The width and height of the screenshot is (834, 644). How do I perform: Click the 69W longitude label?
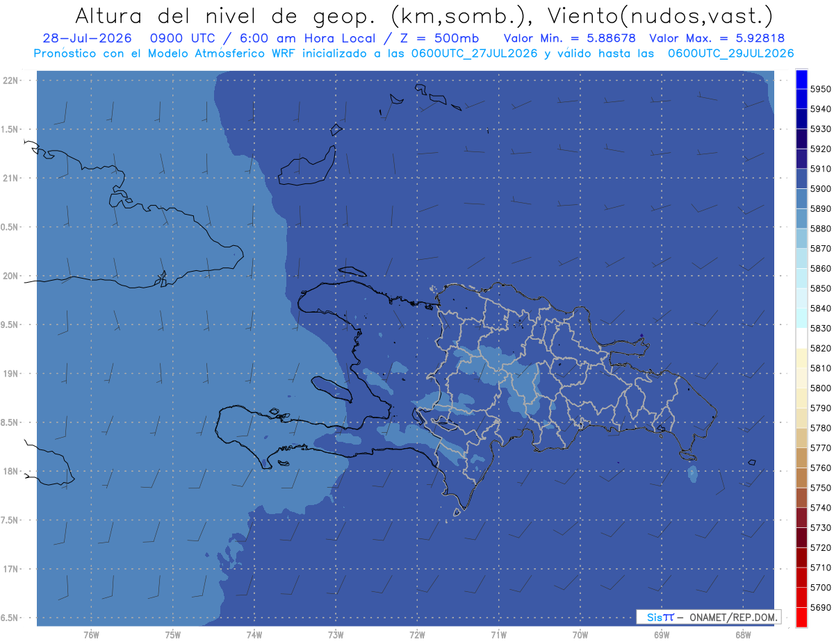[661, 634]
